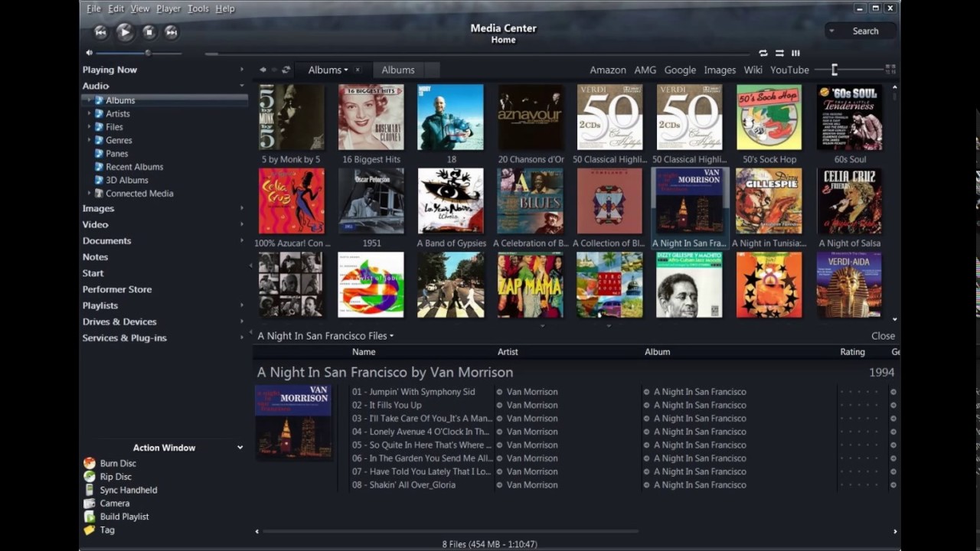This screenshot has height=551, width=980.
Task: Click the Burn Disc icon
Action: coord(90,463)
